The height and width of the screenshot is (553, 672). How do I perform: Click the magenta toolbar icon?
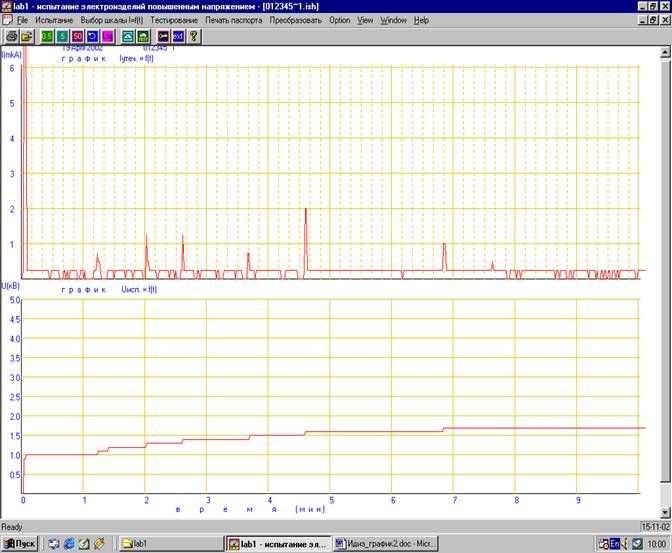tap(108, 36)
